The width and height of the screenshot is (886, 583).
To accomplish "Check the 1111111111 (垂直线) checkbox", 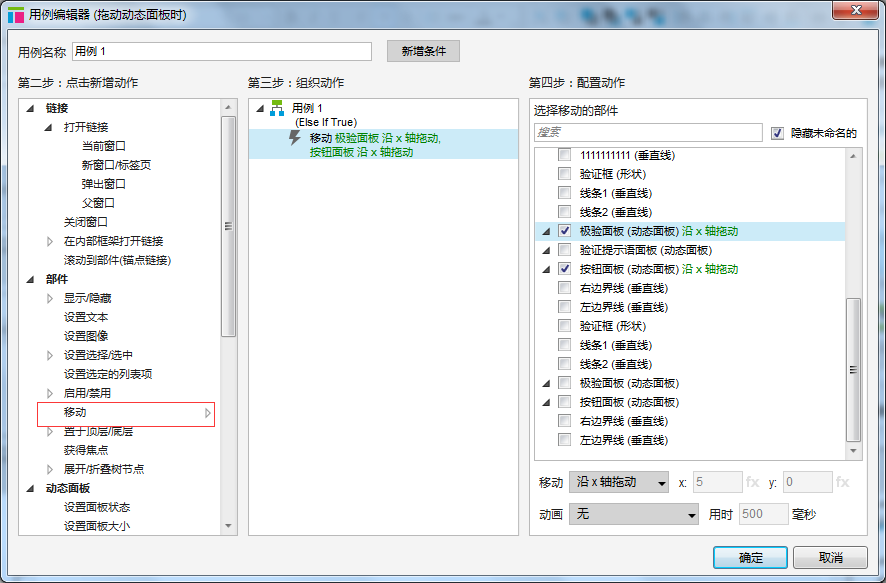I will tap(564, 155).
